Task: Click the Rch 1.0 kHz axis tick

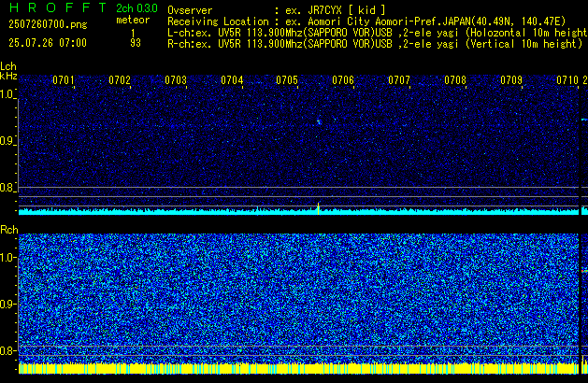Action: click(x=8, y=258)
